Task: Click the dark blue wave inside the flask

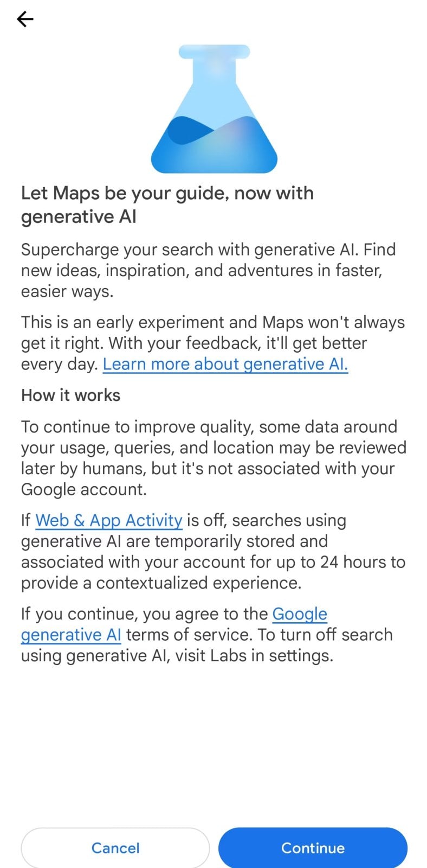Action: click(187, 131)
